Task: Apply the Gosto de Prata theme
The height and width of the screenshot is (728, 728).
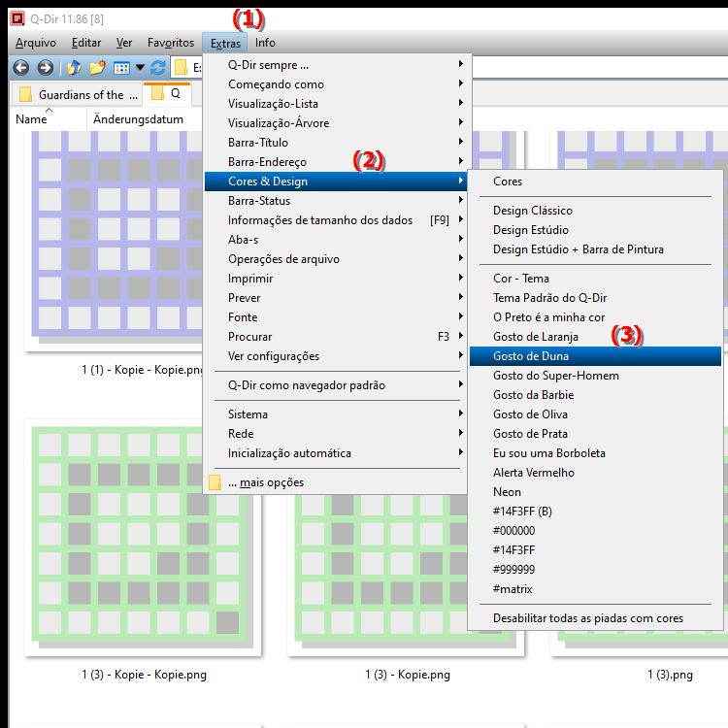Action: click(x=595, y=434)
